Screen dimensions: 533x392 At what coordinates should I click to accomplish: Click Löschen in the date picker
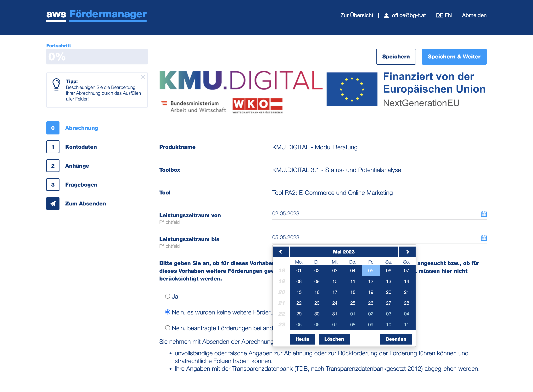pyautogui.click(x=334, y=339)
